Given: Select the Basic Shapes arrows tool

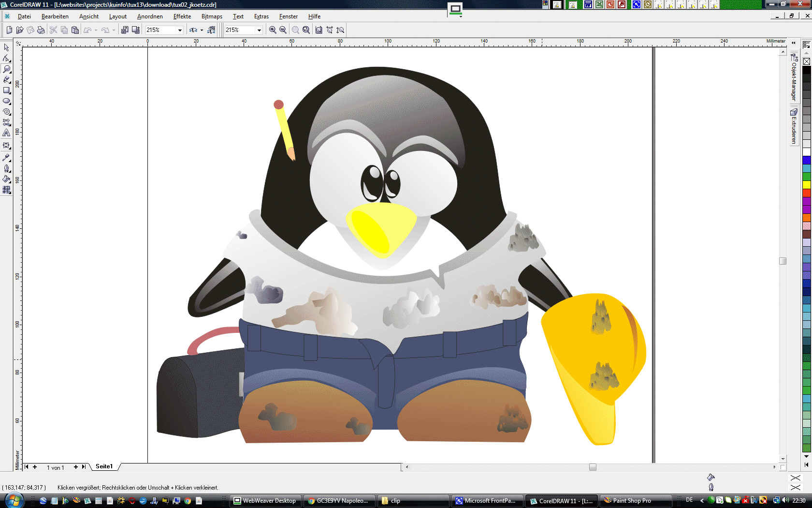Looking at the screenshot, I should click(6, 122).
